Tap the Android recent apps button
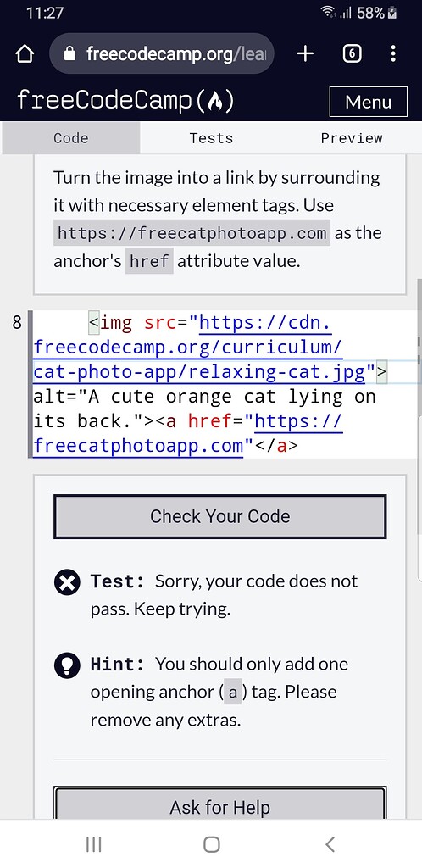 coord(93,844)
